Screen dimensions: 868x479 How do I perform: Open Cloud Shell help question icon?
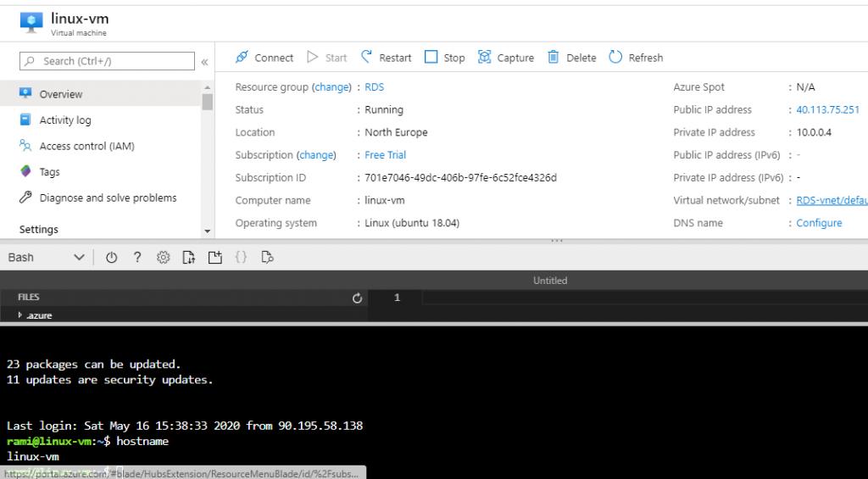click(x=137, y=258)
